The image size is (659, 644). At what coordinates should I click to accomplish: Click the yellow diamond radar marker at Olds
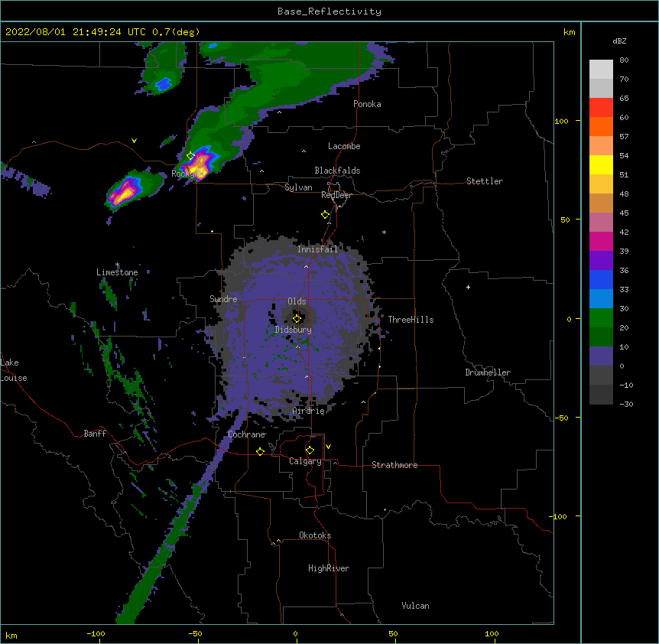[297, 319]
